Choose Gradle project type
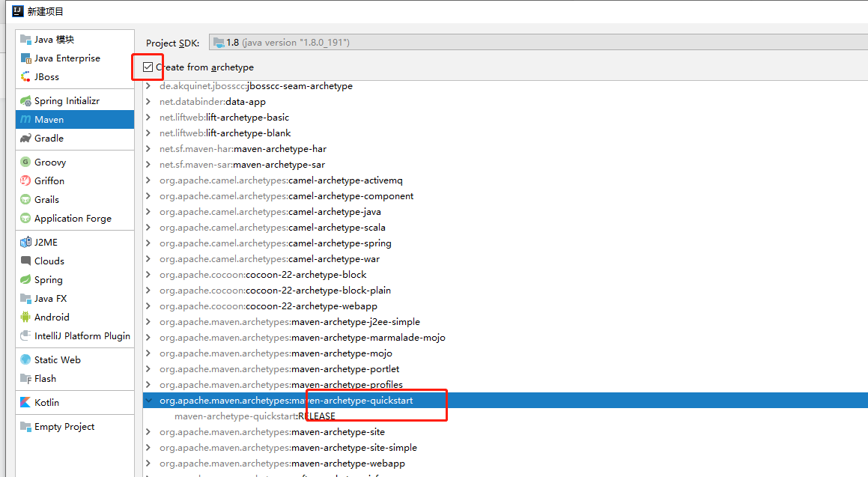Viewport: 868px width, 477px height. [x=75, y=139]
